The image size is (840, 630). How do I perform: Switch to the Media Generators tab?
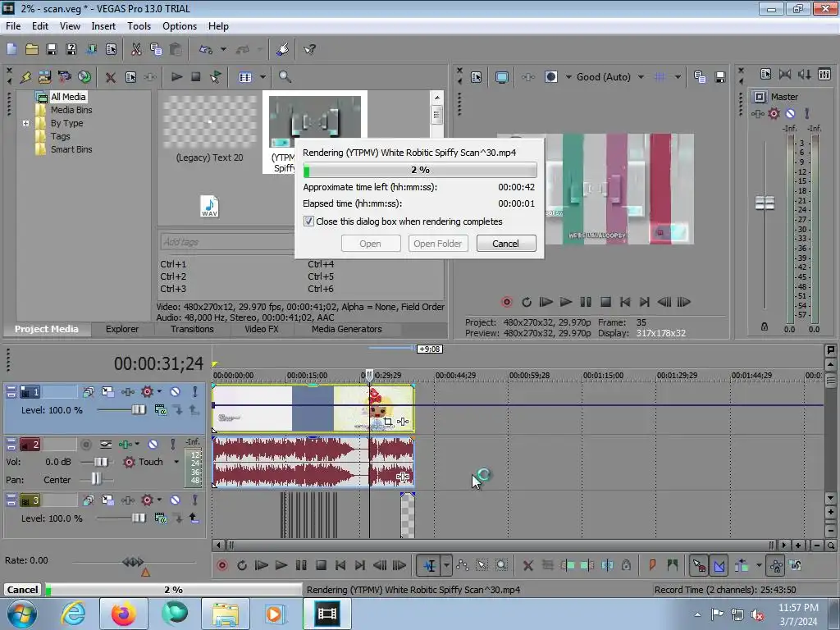(x=347, y=329)
